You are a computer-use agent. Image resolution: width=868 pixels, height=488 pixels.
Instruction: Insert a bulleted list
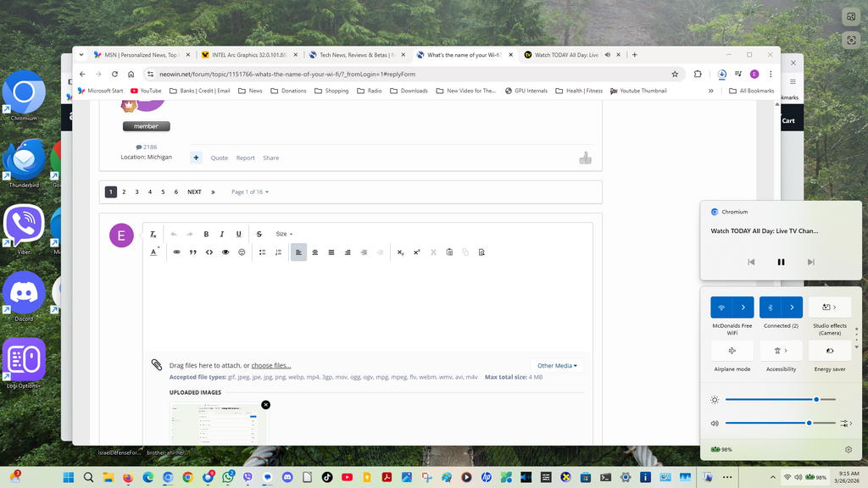pyautogui.click(x=263, y=252)
